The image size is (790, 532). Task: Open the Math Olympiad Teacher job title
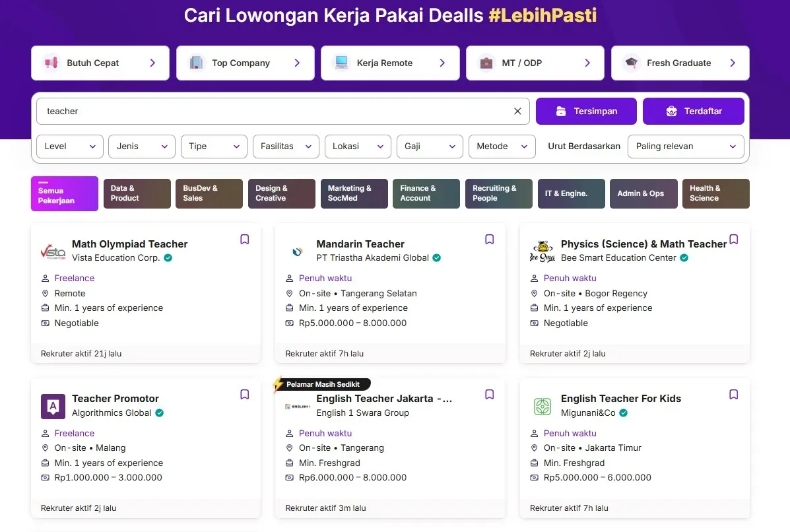129,244
